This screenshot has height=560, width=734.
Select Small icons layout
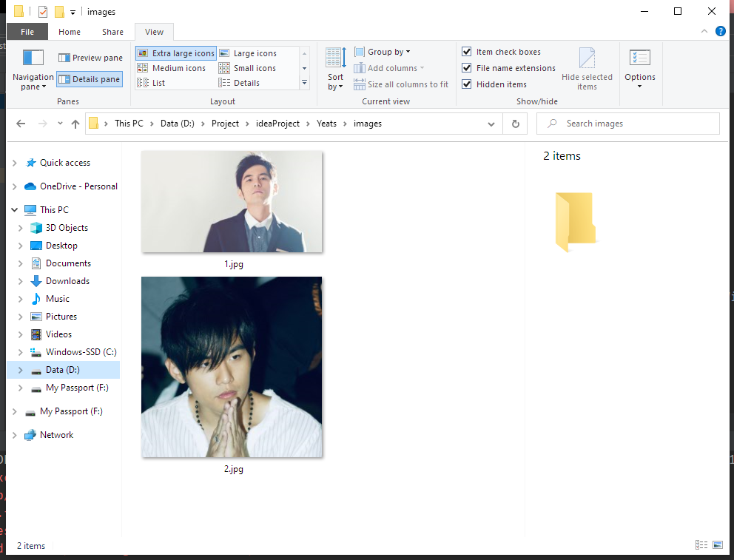tap(248, 68)
